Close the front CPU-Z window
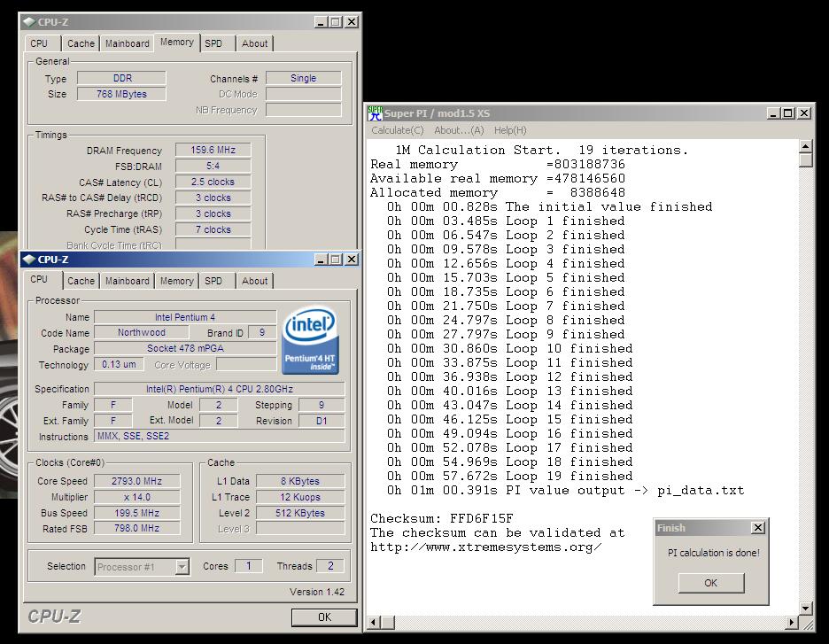 pyautogui.click(x=351, y=259)
